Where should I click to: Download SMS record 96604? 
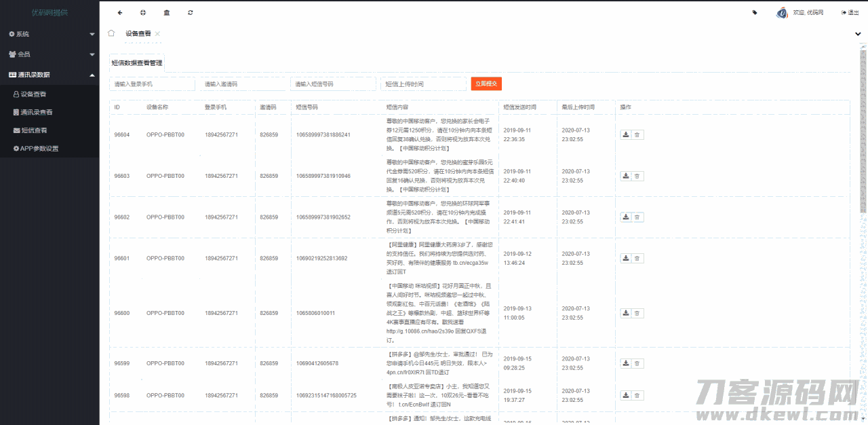pyautogui.click(x=626, y=134)
